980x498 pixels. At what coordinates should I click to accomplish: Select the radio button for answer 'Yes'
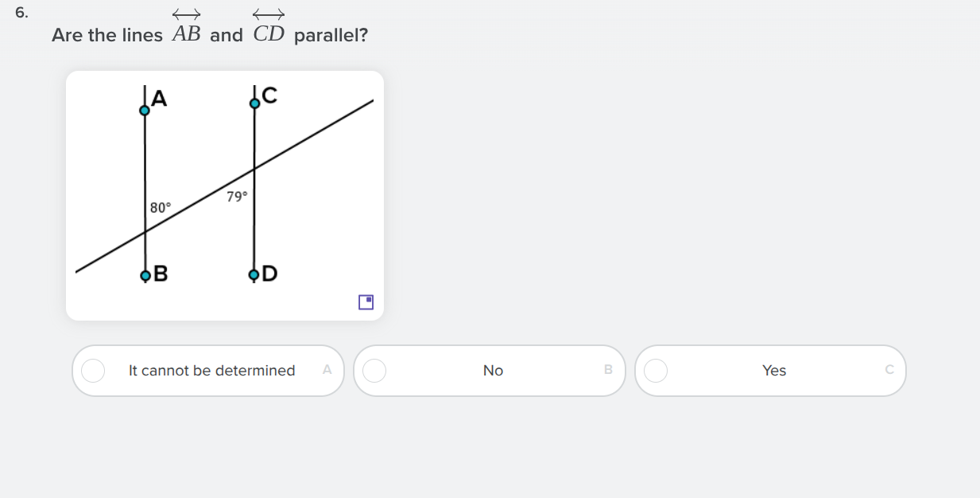click(656, 370)
